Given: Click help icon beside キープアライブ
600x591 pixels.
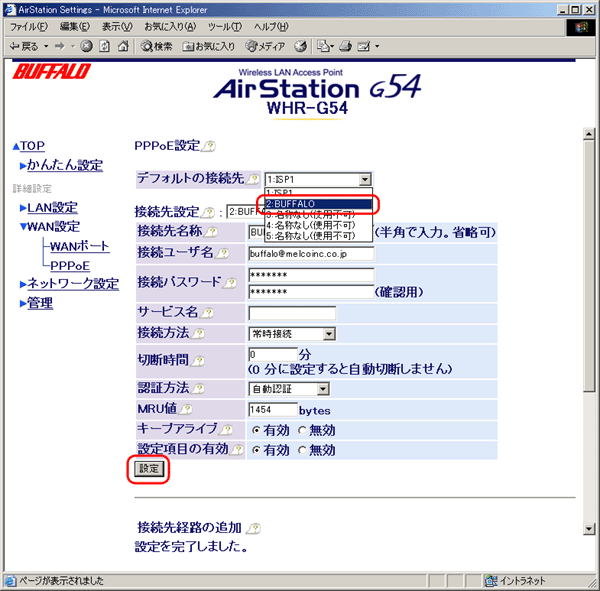Looking at the screenshot, I should 226,430.
